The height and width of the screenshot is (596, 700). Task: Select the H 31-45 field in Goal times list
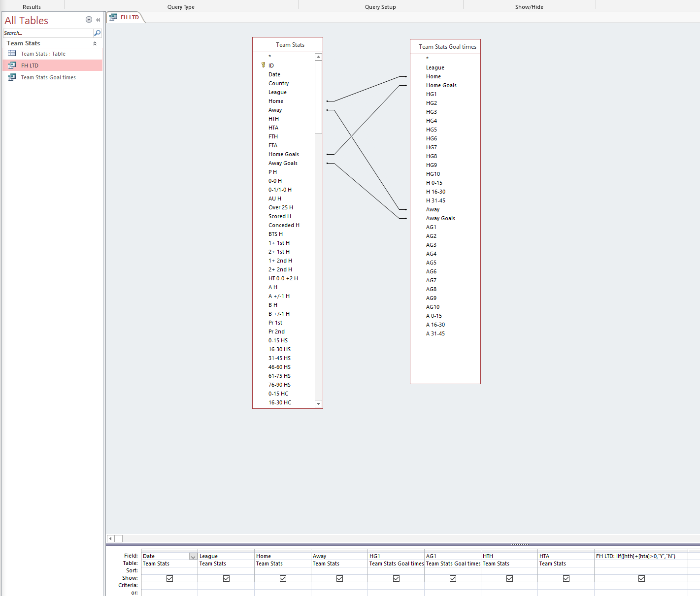[x=435, y=200]
